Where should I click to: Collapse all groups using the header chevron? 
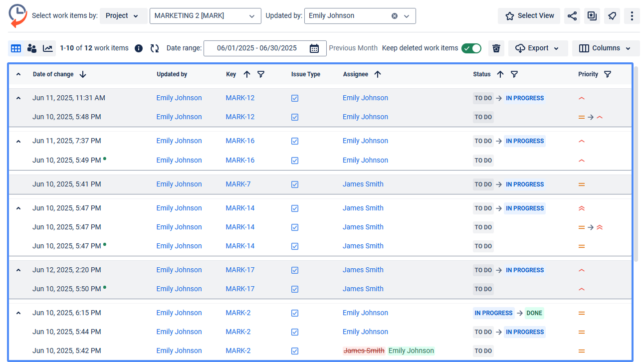18,74
